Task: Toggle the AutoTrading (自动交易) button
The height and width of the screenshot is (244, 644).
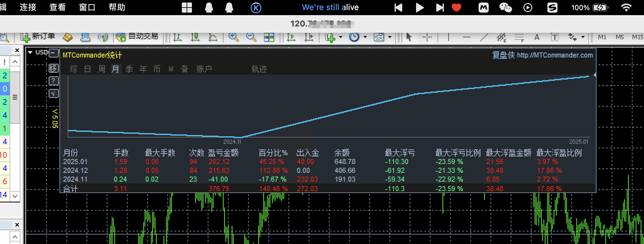Action: point(137,37)
